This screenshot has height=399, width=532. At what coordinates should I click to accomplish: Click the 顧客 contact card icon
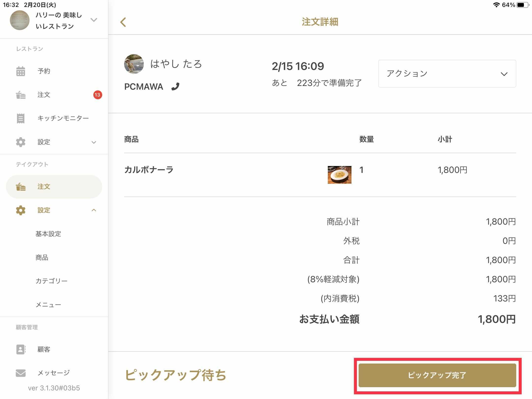click(21, 349)
